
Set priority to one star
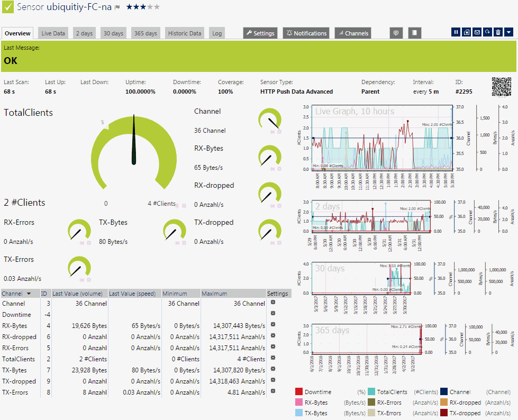129,6
